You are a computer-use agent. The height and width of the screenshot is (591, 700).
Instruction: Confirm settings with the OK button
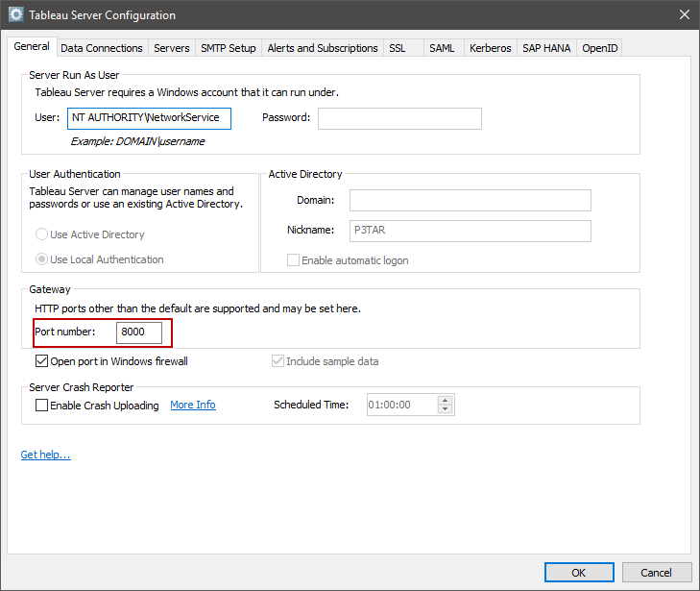[579, 572]
